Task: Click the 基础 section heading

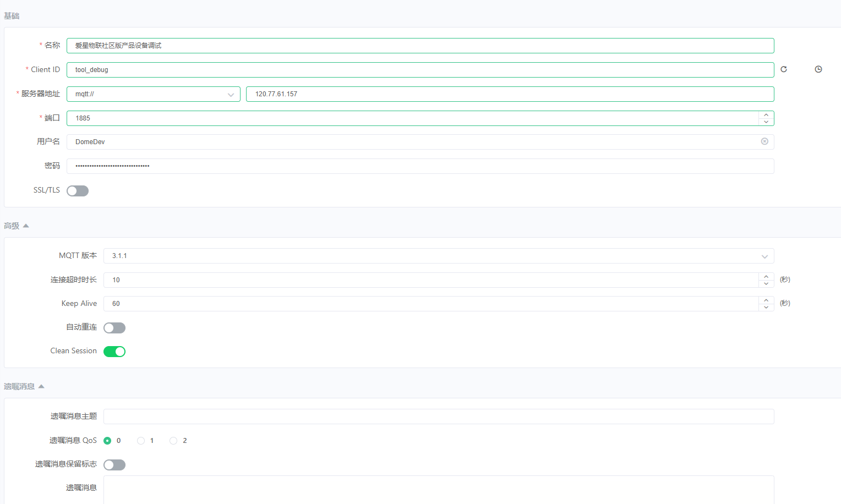Action: (12, 16)
